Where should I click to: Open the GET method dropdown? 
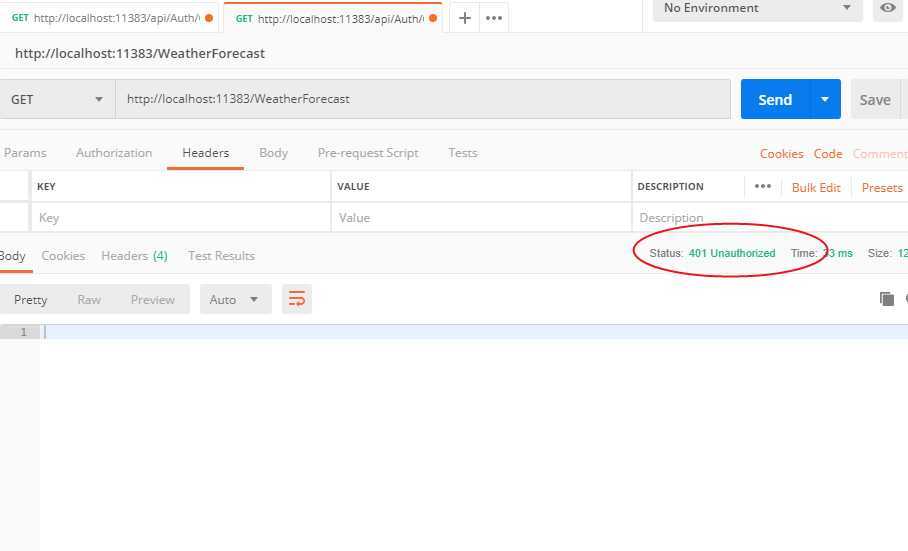(57, 99)
